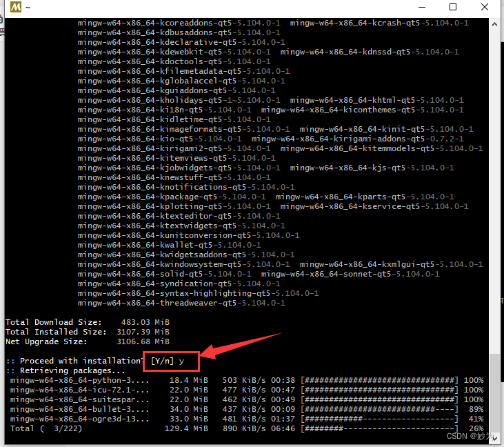Click the MSYS2 icon in title bar
This screenshot has width=504, height=447.
pos(15,7)
